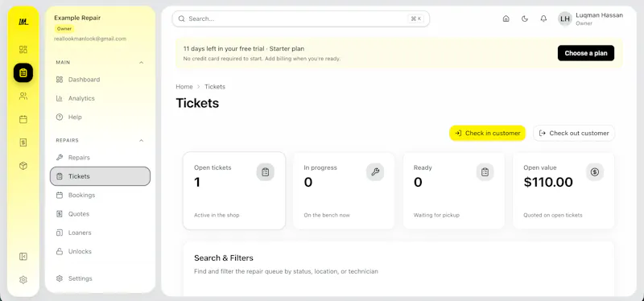This screenshot has height=301, width=644.
Task: Open inventory box icon in rail
Action: tap(23, 166)
